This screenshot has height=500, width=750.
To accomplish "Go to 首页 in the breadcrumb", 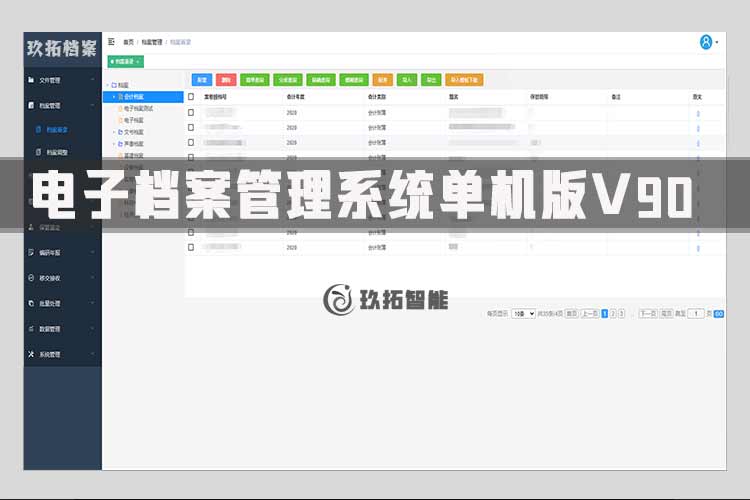I will (128, 42).
